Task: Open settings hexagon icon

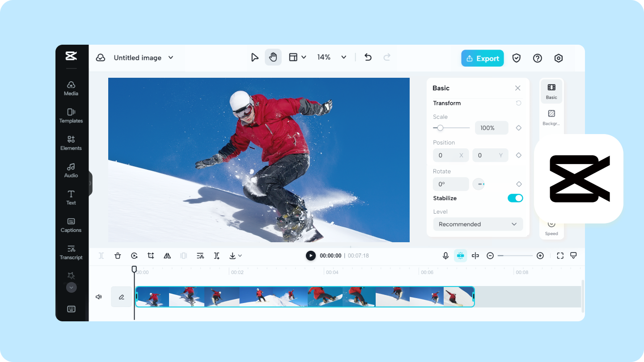Action: click(559, 58)
